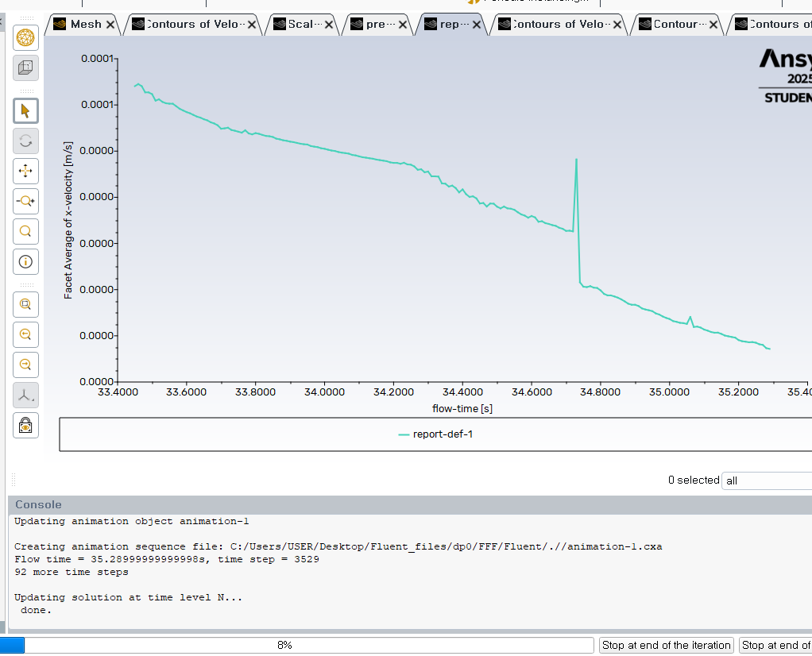Go to previous view with left-arrow magnifier
Viewport: 812px width, 656px height.
(25, 334)
